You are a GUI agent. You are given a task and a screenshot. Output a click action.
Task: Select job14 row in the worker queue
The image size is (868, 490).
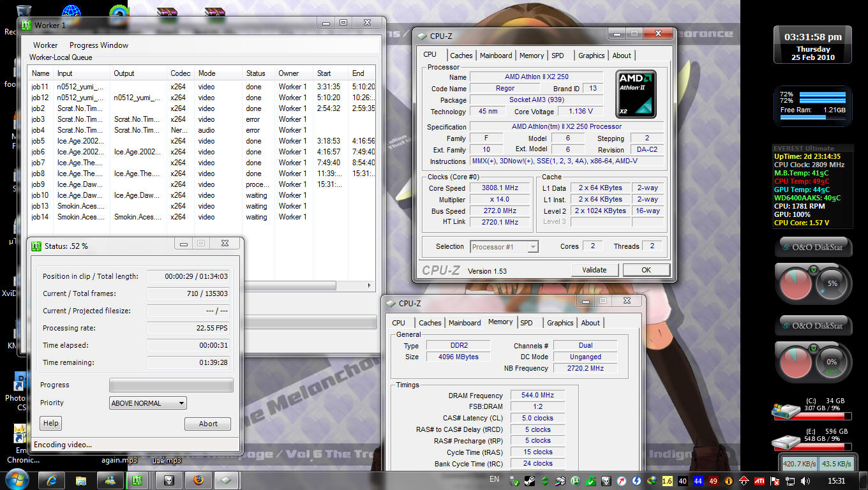(x=202, y=217)
